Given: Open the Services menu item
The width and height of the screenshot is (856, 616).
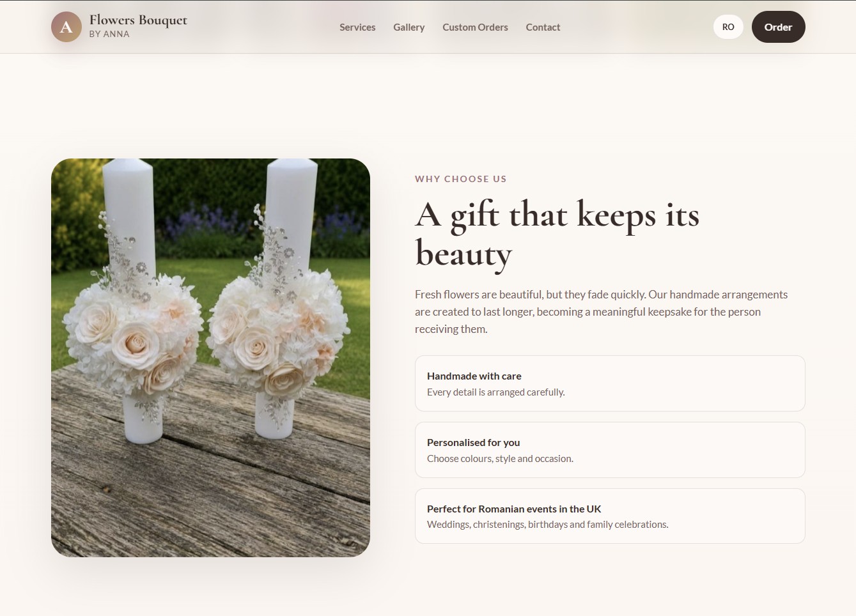Looking at the screenshot, I should tap(357, 27).
